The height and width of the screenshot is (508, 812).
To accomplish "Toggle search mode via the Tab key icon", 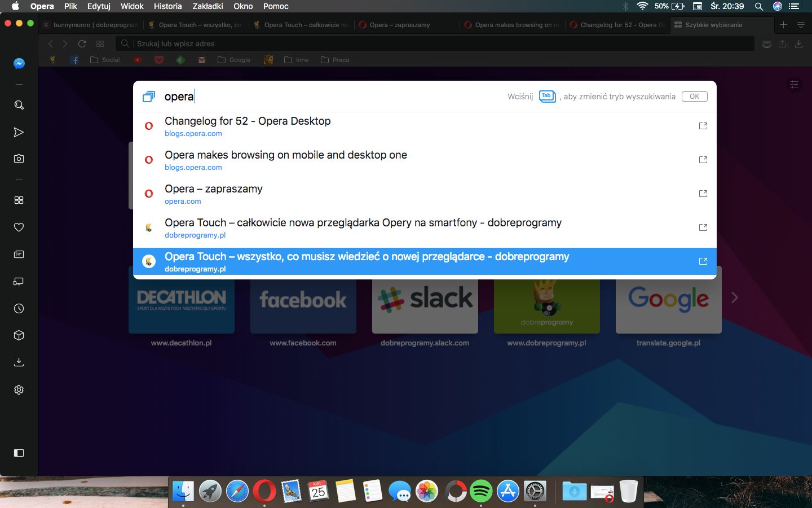I will click(x=547, y=97).
